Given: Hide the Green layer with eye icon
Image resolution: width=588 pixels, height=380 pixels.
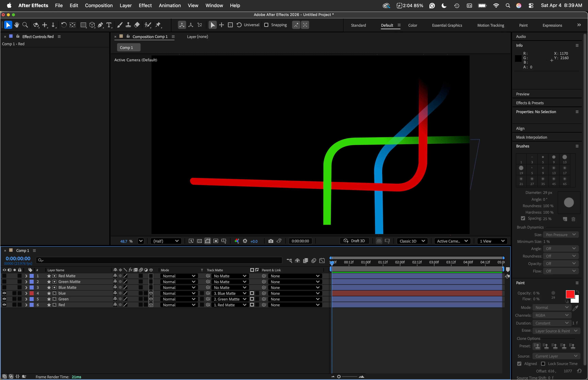Looking at the screenshot, I should point(4,299).
